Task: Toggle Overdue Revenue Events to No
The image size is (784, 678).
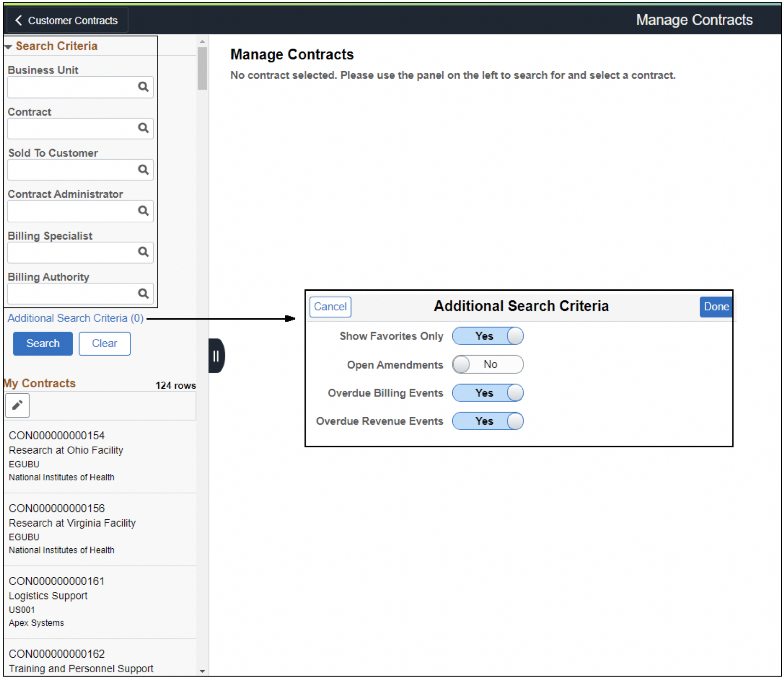Action: [487, 421]
